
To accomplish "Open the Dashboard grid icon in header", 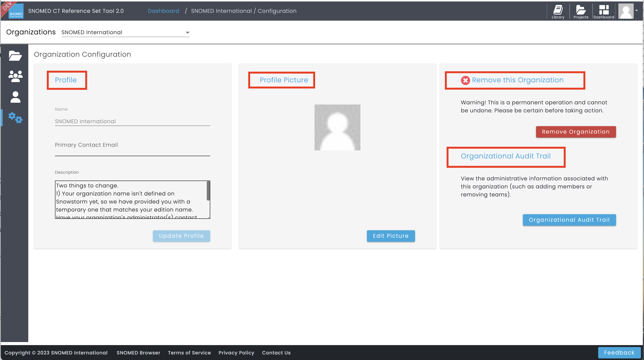I will click(603, 11).
